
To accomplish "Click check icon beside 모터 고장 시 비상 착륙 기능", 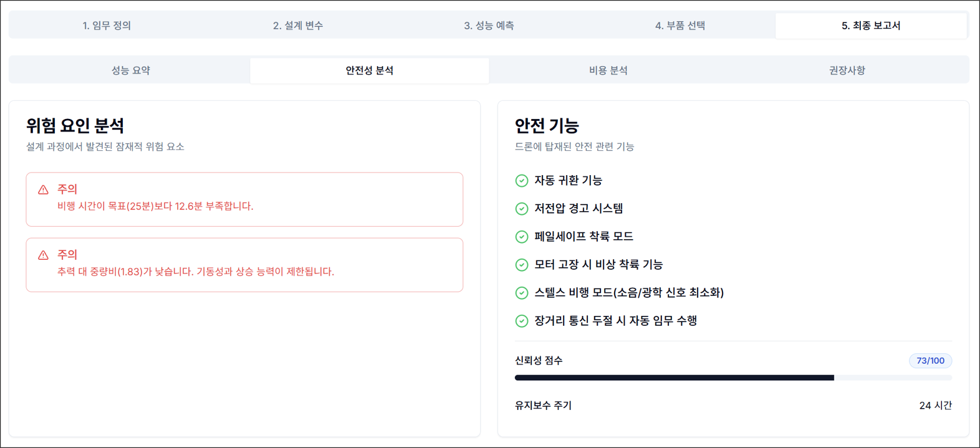I will (522, 265).
